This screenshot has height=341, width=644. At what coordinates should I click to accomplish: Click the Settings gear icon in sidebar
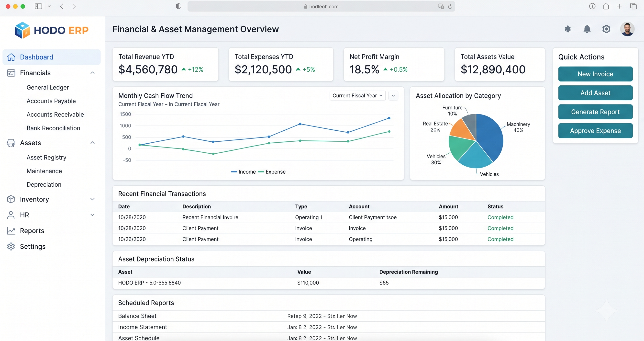pos(11,246)
